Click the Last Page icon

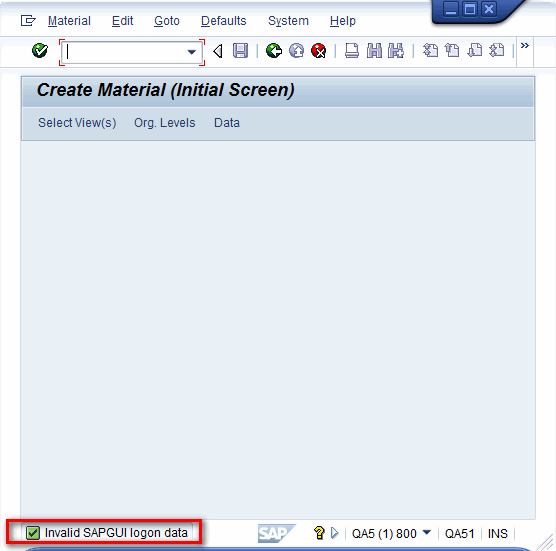497,50
